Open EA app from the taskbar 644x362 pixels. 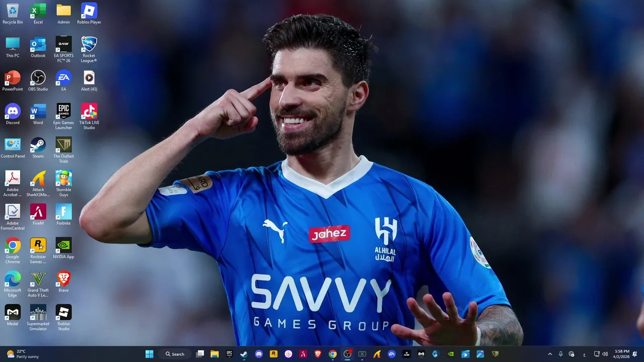tap(391, 354)
